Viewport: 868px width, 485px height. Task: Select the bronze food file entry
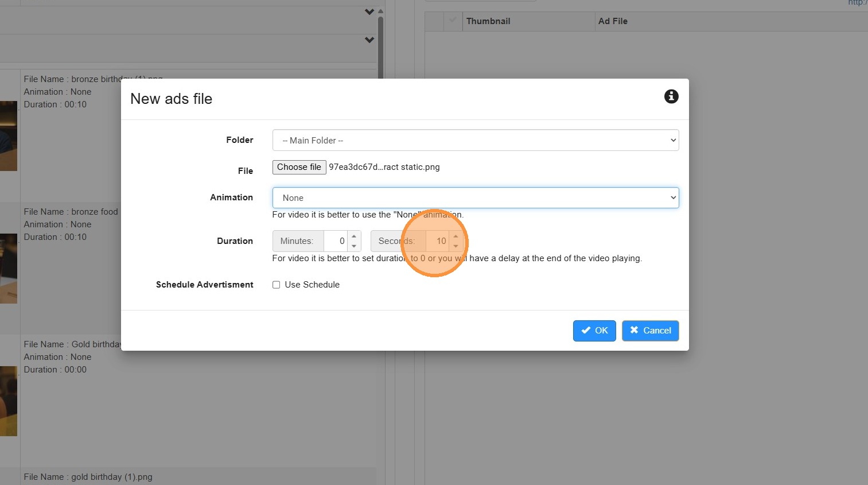click(x=71, y=212)
